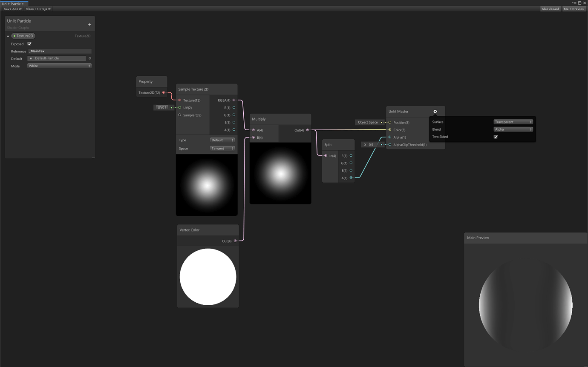Image resolution: width=588 pixels, height=367 pixels.
Task: Collapse the Texture2D property in the blackboard
Action: tap(7, 36)
